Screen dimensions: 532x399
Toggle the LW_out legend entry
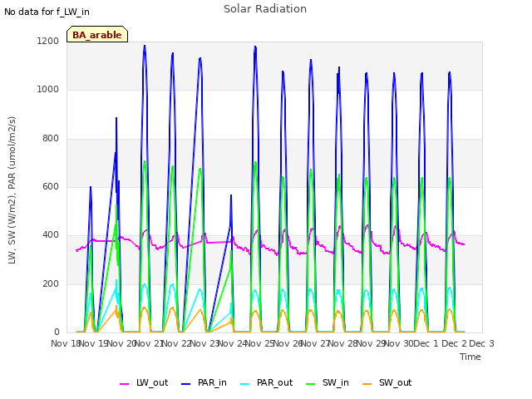point(144,382)
